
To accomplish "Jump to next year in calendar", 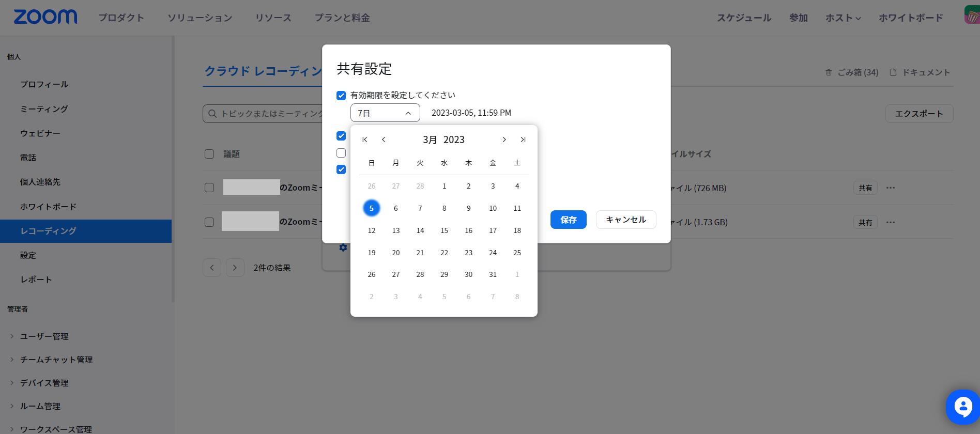I will (x=523, y=139).
